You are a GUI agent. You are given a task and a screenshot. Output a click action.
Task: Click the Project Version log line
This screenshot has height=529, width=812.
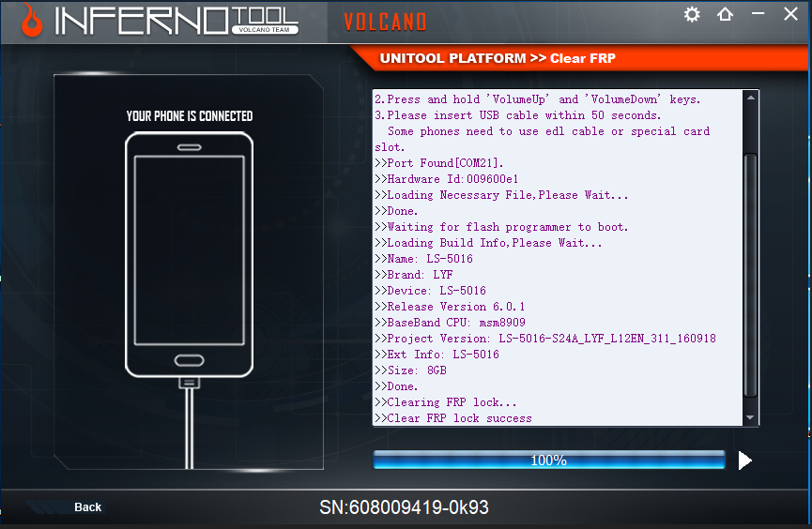545,339
